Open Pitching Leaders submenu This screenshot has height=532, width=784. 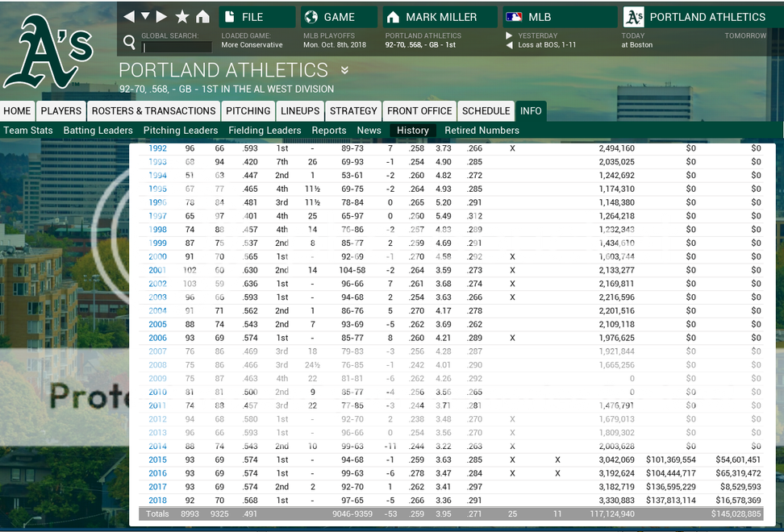tap(181, 131)
